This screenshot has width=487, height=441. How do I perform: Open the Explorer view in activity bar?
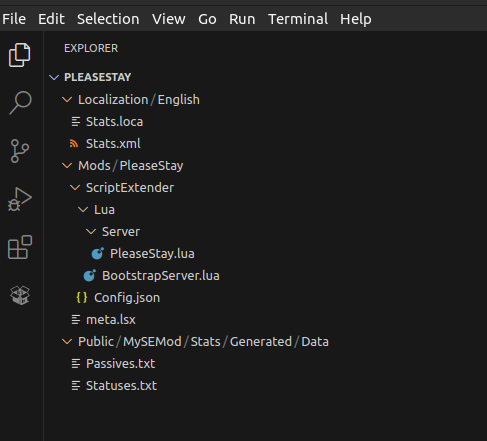click(19, 55)
